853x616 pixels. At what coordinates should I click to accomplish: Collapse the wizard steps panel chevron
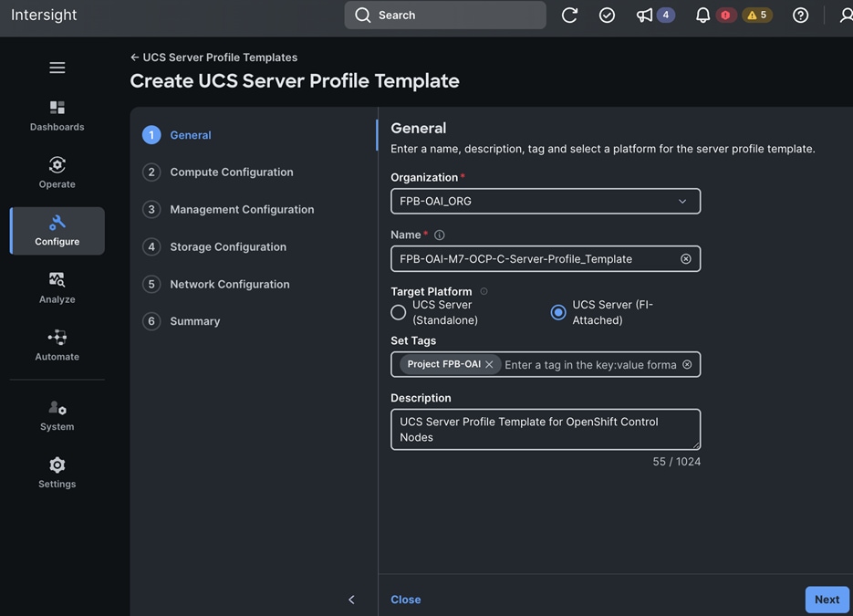(351, 600)
